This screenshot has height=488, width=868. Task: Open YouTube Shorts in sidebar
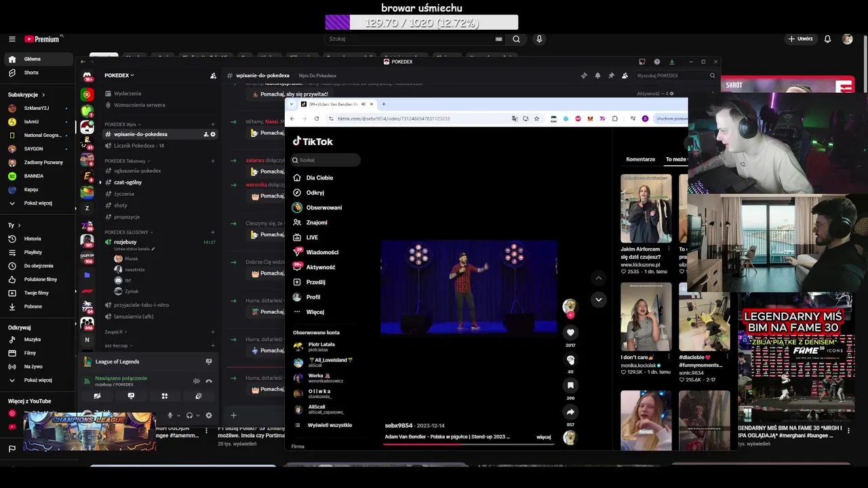coord(31,73)
